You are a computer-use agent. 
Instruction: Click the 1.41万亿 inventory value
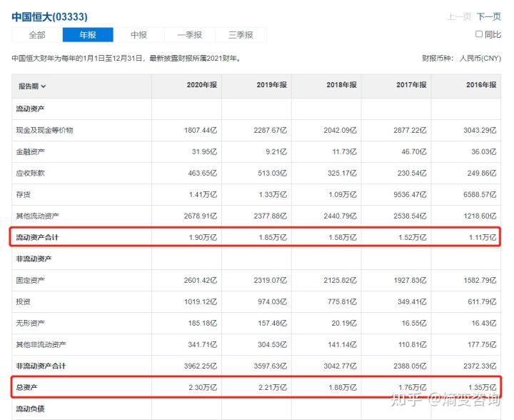point(203,194)
